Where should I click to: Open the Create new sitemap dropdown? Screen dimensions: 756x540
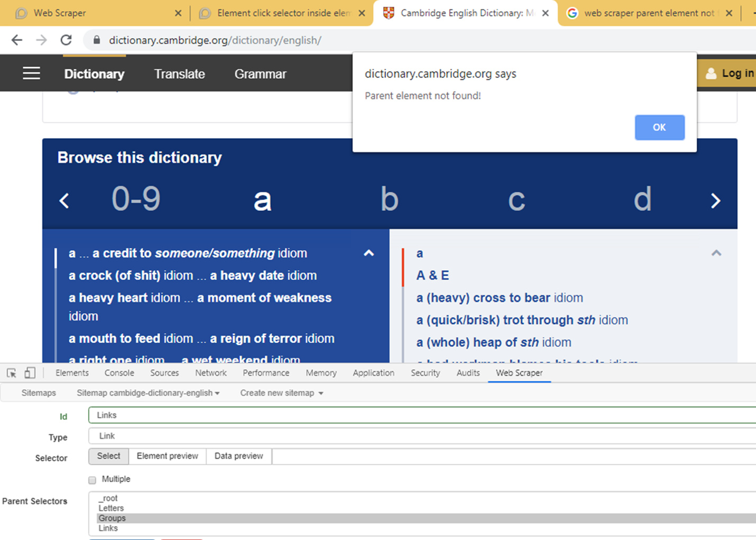click(x=281, y=393)
